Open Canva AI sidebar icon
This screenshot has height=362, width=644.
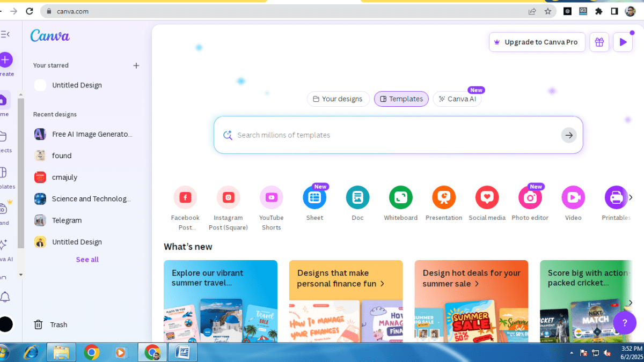[x=3, y=245]
